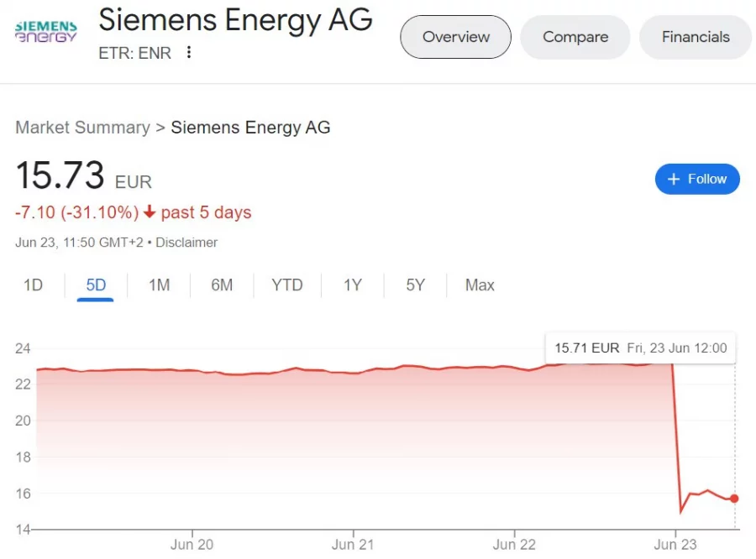Show the 6M time range
756x559 pixels.
[222, 285]
